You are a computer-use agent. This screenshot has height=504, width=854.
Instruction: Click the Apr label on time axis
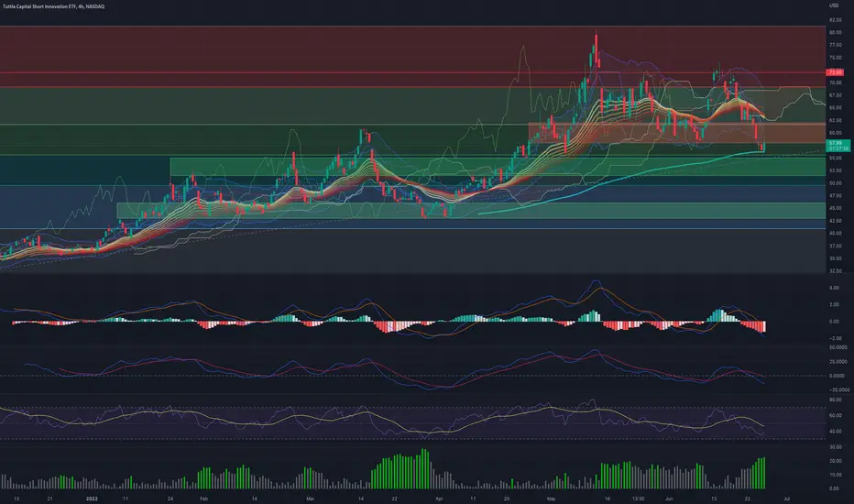[x=439, y=499]
